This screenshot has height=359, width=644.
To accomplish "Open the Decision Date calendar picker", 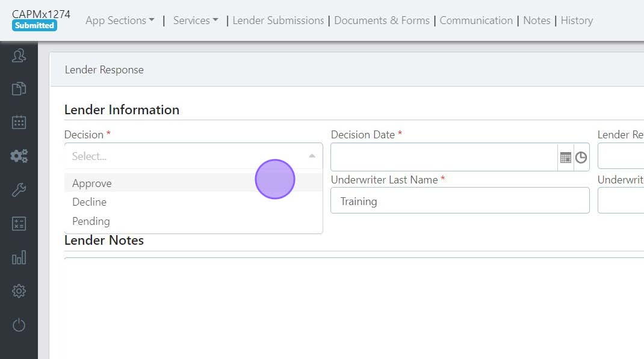I will point(565,158).
